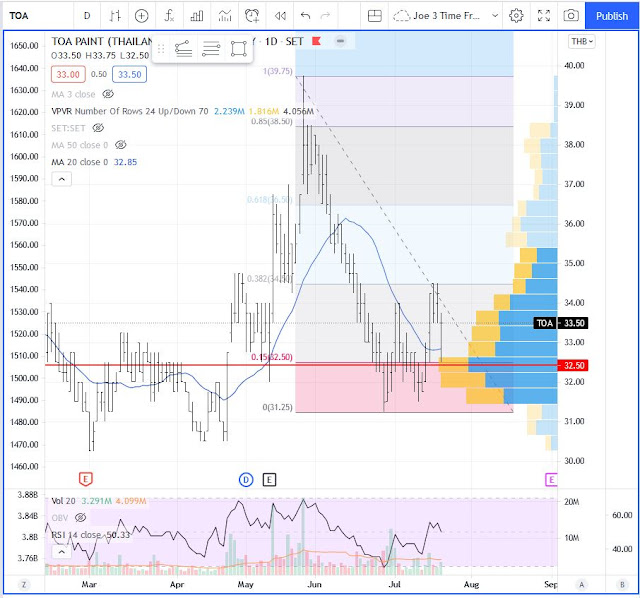Image resolution: width=640 pixels, height=598 pixels.
Task: Show the hidden MA 3 close indicator
Action: [x=108, y=94]
